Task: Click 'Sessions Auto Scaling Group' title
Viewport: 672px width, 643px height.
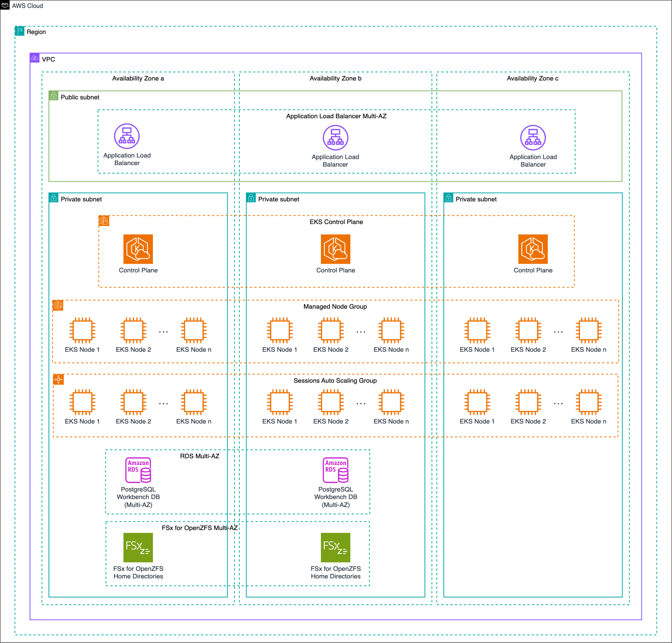Action: [335, 380]
